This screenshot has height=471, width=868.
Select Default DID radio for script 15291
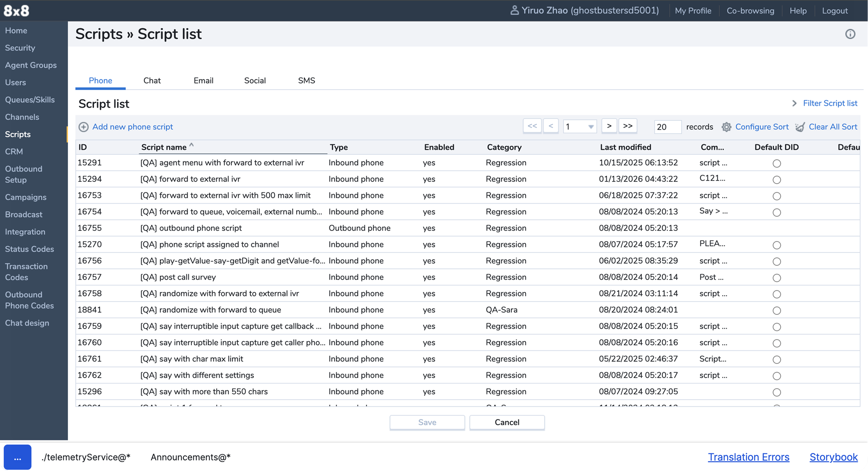[776, 163]
